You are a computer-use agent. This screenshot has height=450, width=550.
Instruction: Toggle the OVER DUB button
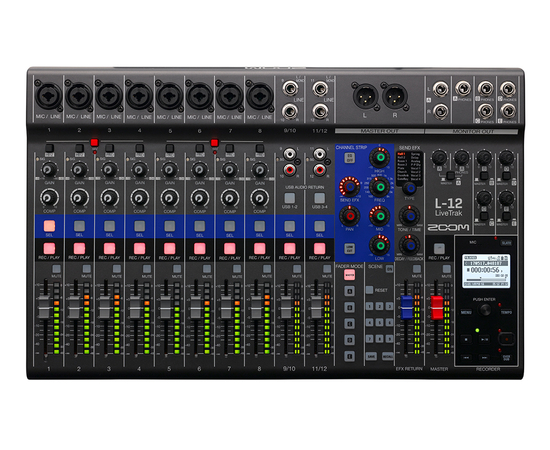(506, 357)
